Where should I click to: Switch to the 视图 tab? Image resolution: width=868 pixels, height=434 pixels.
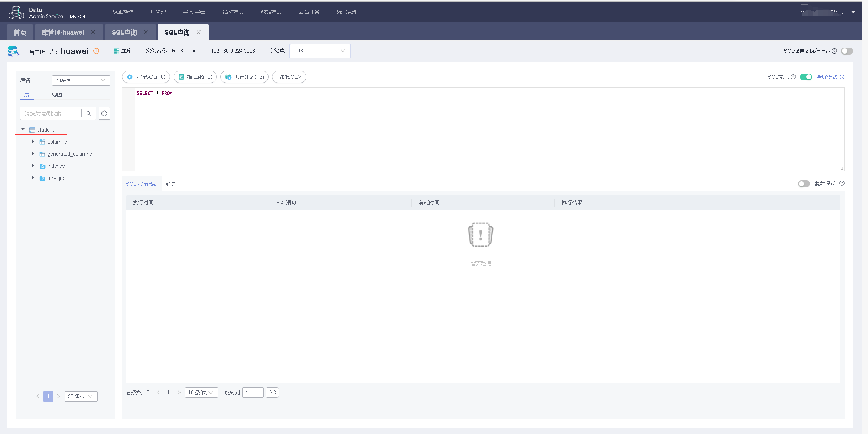[x=57, y=95]
